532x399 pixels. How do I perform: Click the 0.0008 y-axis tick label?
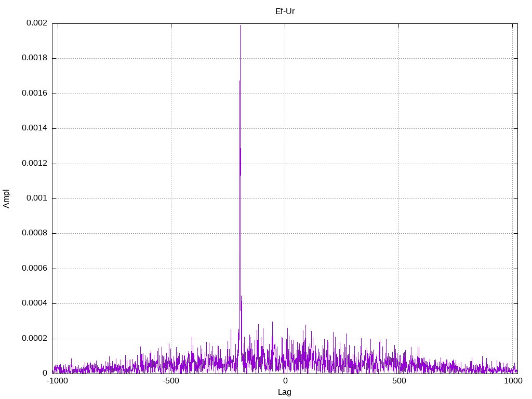click(x=35, y=233)
